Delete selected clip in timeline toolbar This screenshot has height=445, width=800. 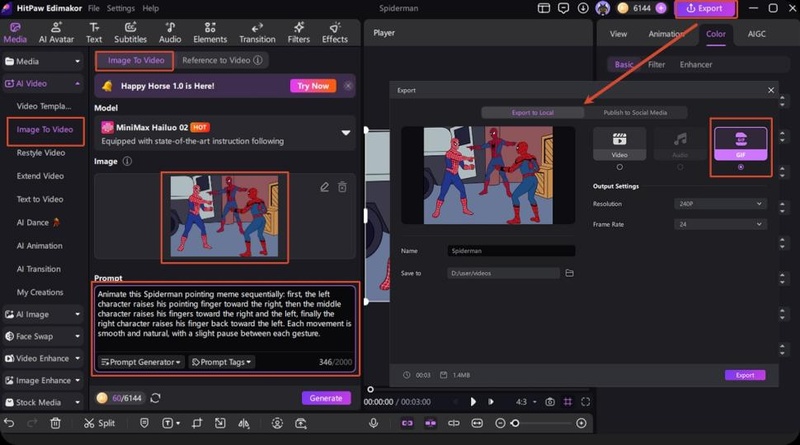pyautogui.click(x=56, y=423)
